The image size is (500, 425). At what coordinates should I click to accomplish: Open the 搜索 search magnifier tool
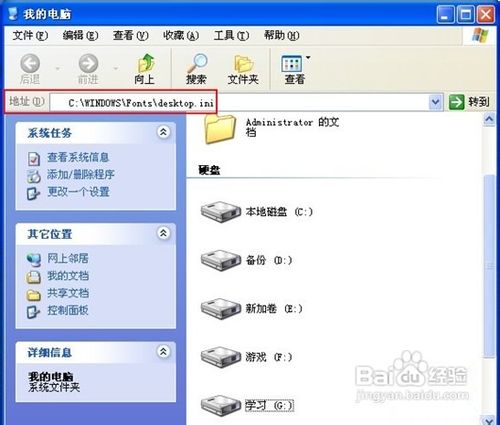click(197, 63)
